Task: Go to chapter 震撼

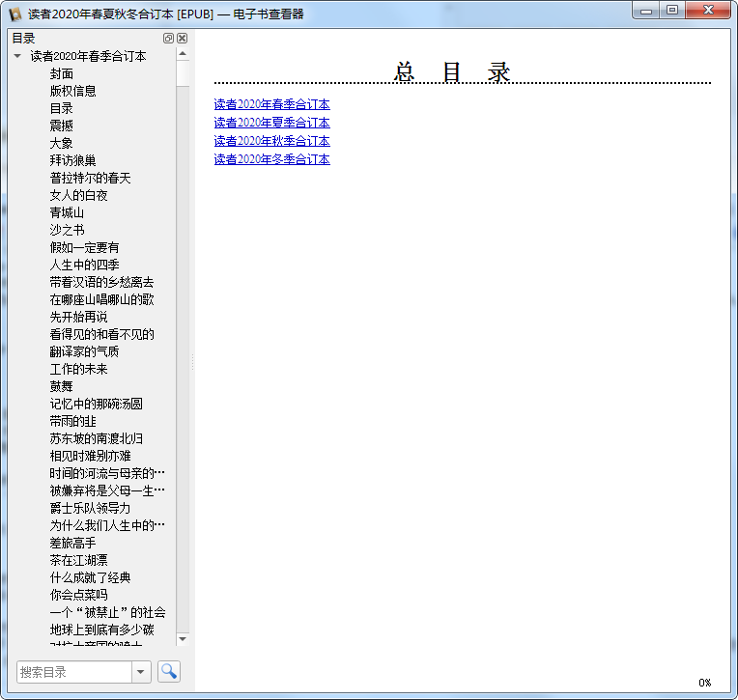Action: point(62,126)
